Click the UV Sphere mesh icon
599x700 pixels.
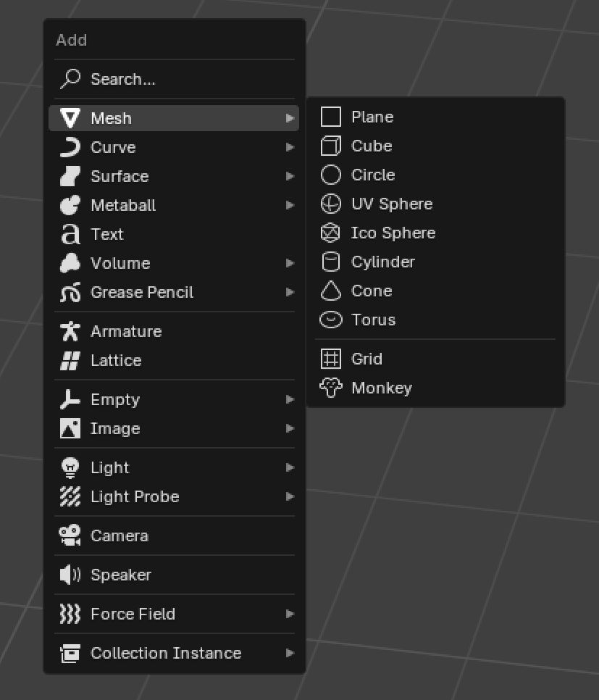(x=330, y=204)
